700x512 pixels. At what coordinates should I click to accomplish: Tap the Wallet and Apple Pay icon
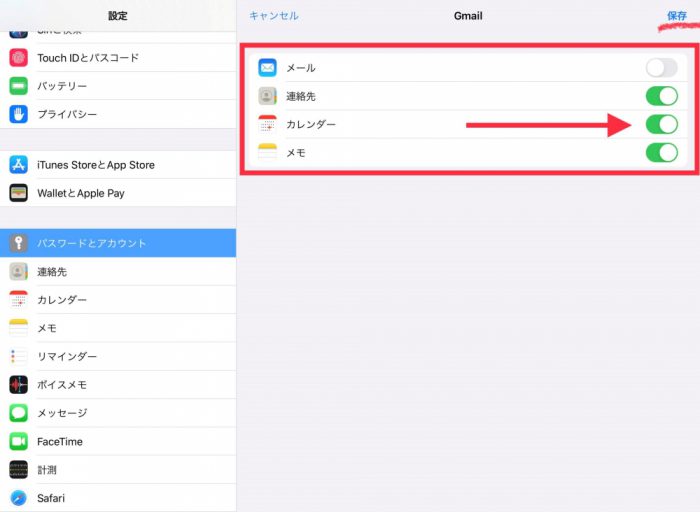(x=18, y=193)
